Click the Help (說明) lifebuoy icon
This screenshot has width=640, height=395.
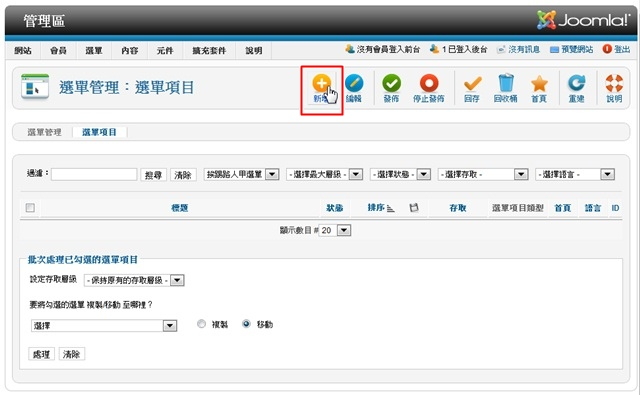point(614,83)
